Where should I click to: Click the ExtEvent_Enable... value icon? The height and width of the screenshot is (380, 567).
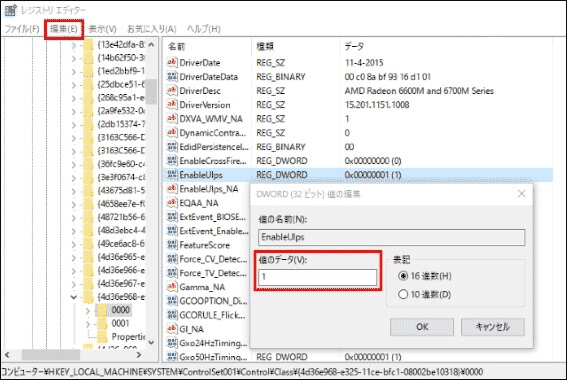click(x=172, y=231)
